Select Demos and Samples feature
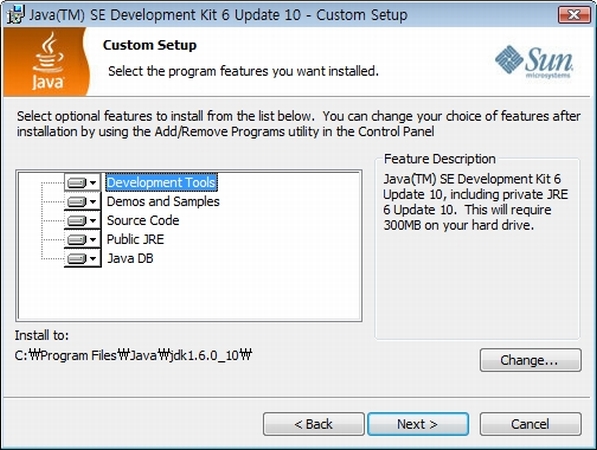The height and width of the screenshot is (450, 597). 163,201
